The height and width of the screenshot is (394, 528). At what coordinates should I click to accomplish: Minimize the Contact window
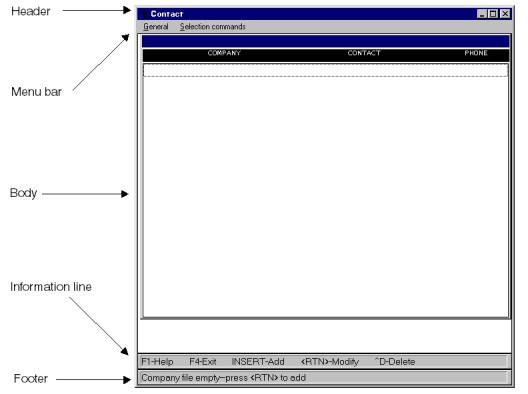482,14
